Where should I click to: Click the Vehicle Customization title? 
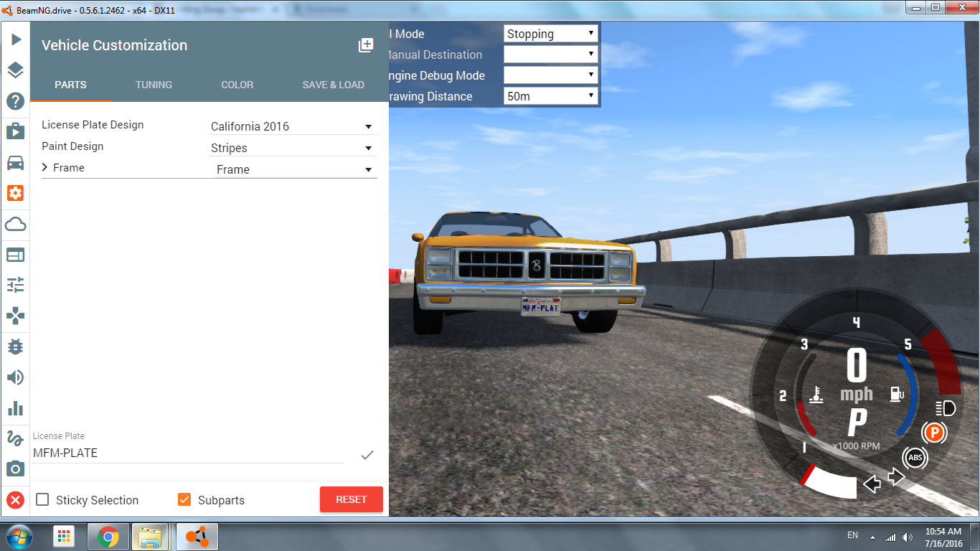[x=114, y=45]
